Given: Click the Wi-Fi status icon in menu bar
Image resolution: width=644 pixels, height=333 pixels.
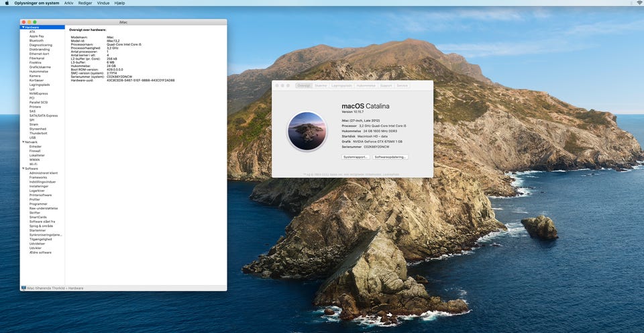Looking at the screenshot, I should (x=639, y=3).
